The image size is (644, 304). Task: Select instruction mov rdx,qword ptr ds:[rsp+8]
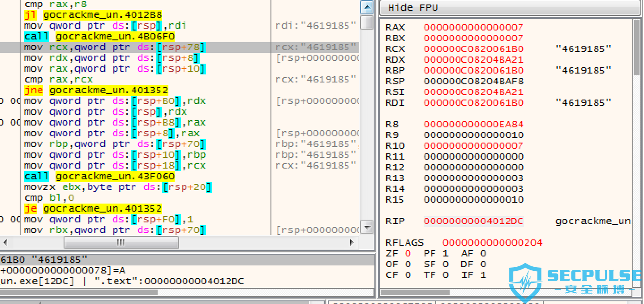pos(112,58)
